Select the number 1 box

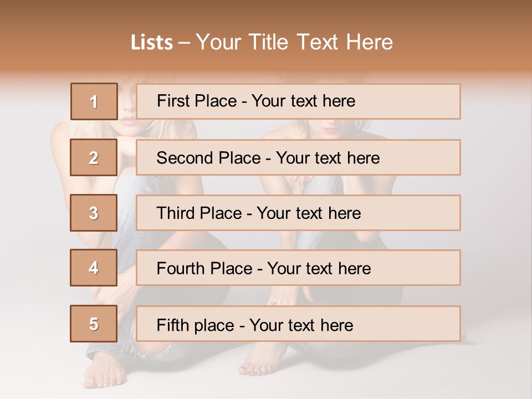point(94,101)
